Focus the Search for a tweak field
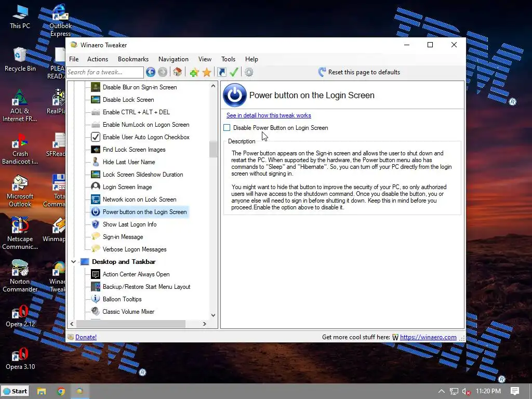Viewport: 532px width, 399px height. (105, 72)
